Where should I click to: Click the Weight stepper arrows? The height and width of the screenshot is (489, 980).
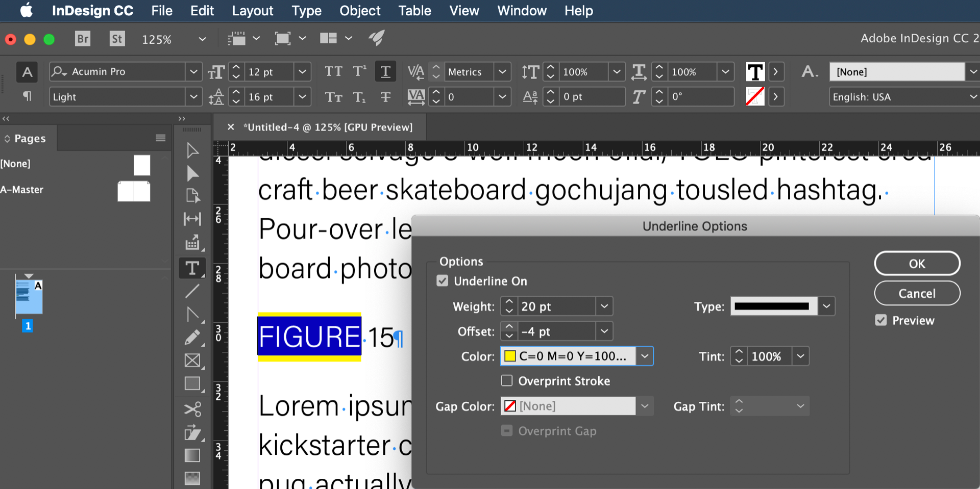click(x=509, y=306)
